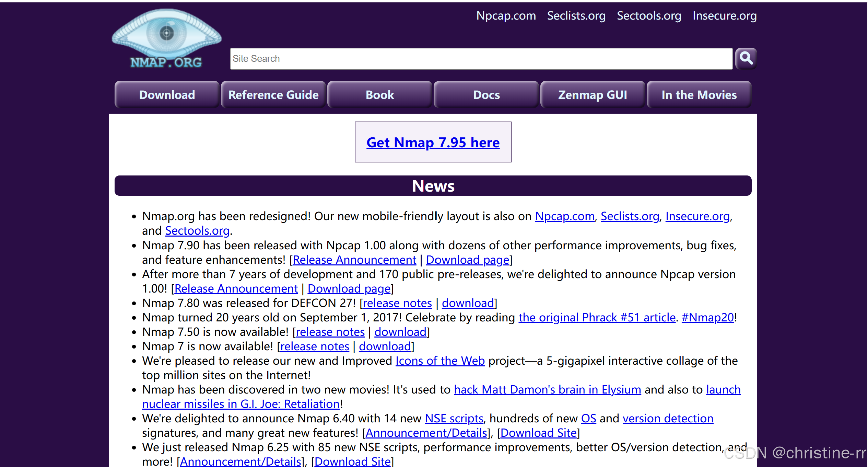This screenshot has width=868, height=467.
Task: Click hack Matt Damon's brain in Elysium
Action: click(x=547, y=390)
